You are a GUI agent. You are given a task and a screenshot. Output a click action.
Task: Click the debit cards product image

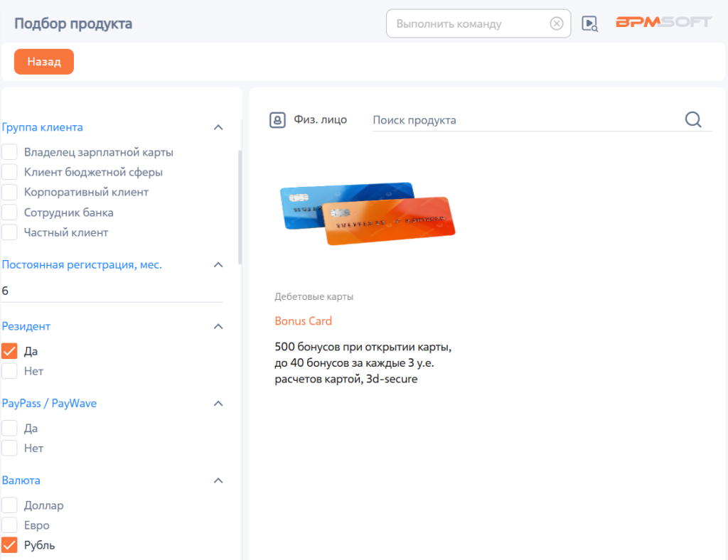pos(368,213)
